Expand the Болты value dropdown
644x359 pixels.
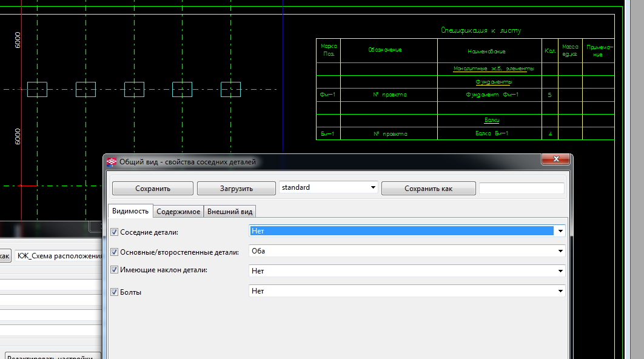click(x=560, y=291)
